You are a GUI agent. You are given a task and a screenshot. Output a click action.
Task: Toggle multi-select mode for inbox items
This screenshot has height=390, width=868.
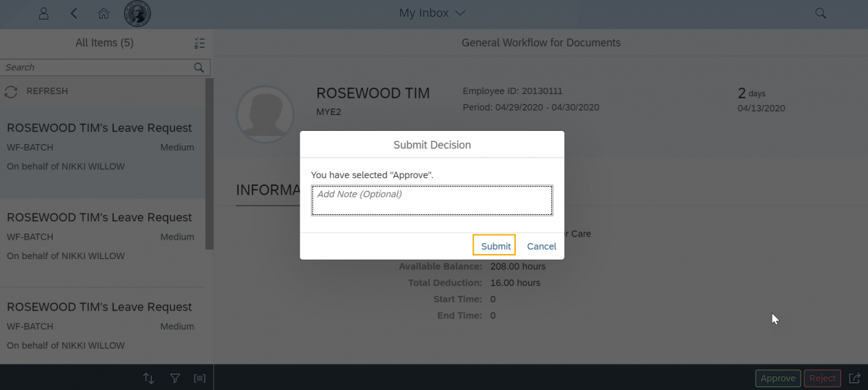click(200, 43)
